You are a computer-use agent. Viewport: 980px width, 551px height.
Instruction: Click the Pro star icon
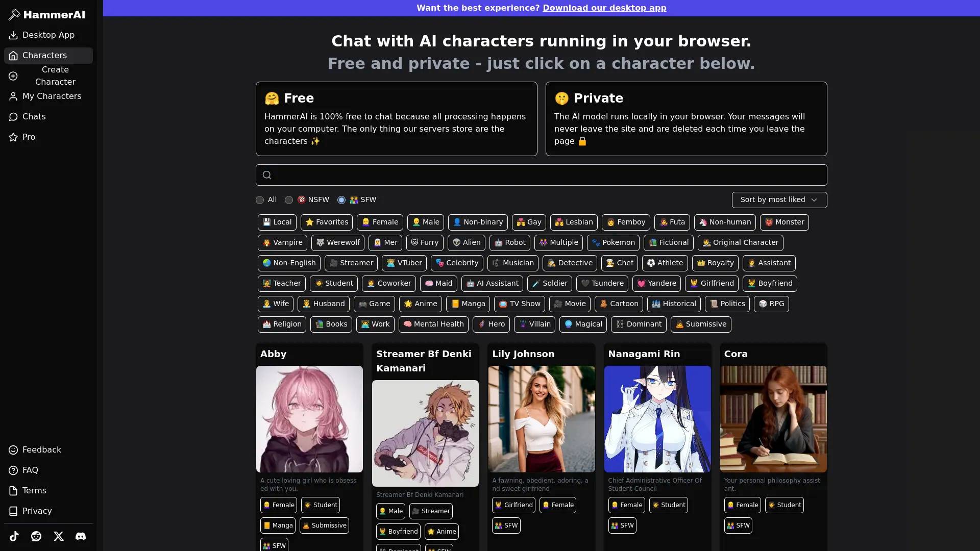click(13, 137)
